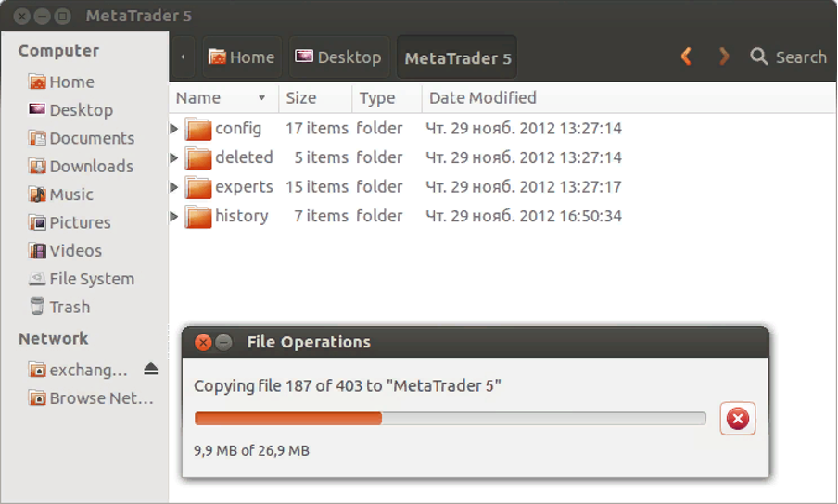Click the forward navigation arrow icon
Viewport: 838px width, 504px height.
point(724,57)
